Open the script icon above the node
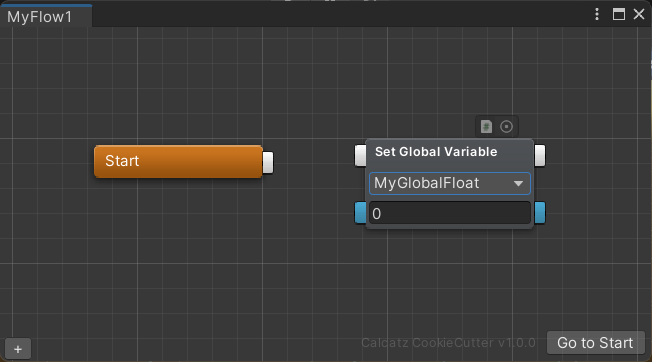This screenshot has width=652, height=362. pyautogui.click(x=486, y=126)
